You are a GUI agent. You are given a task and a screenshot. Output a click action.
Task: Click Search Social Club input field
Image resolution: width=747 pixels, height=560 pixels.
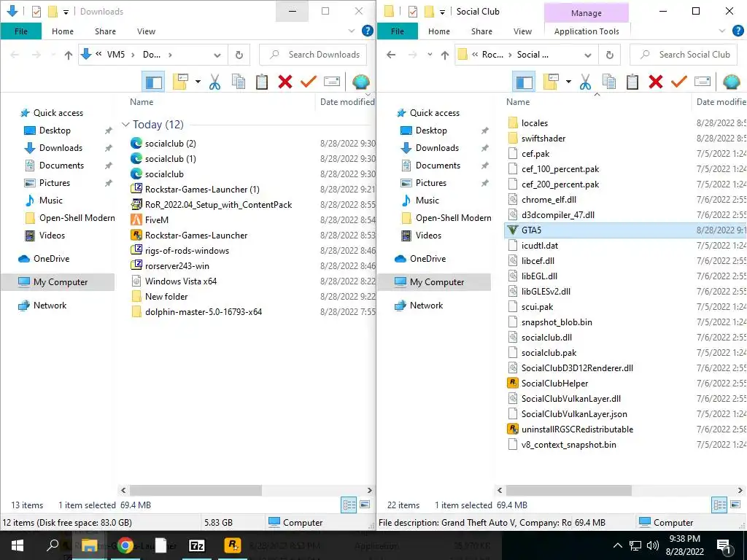tap(684, 55)
